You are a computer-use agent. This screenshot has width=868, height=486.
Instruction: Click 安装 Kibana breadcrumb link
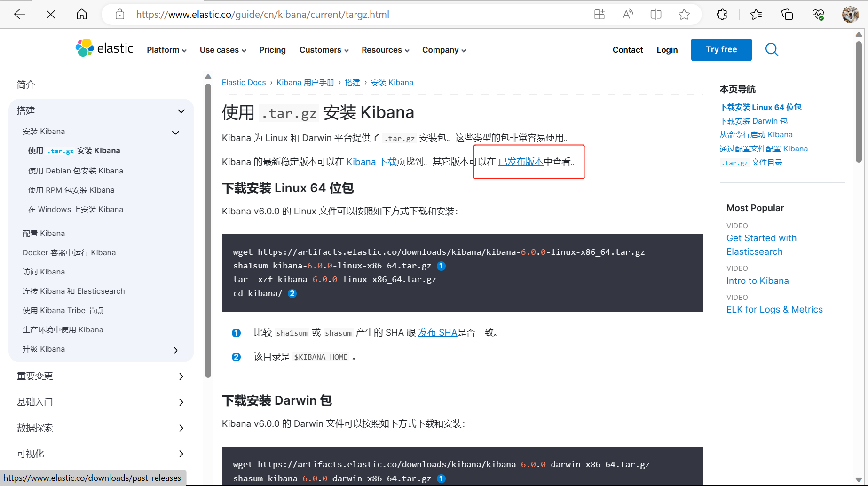[x=392, y=83]
